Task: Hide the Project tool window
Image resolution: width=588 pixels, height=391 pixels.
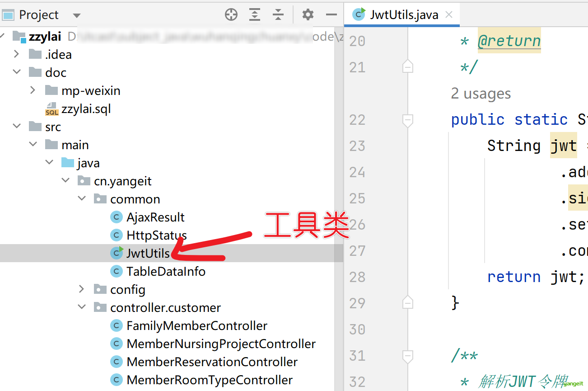Action: 331,15
